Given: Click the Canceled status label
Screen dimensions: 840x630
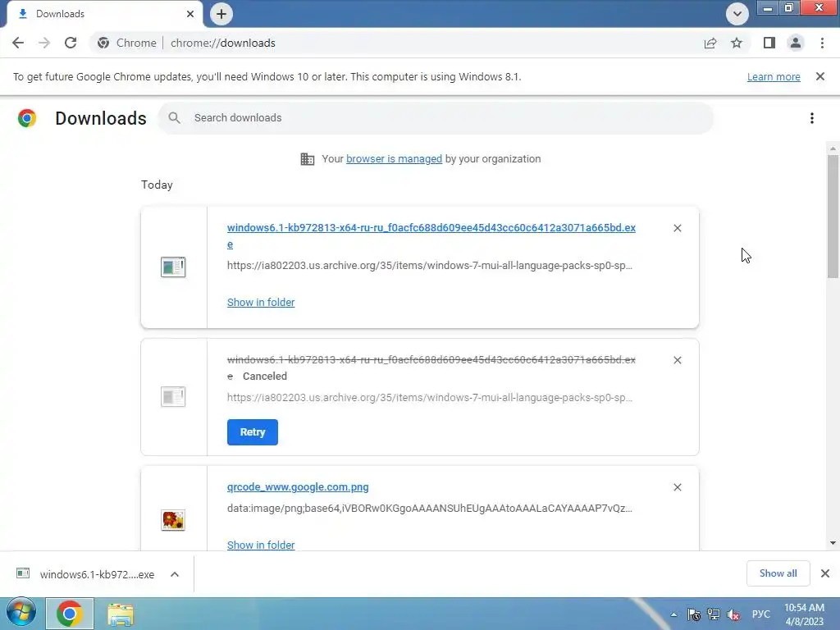Looking at the screenshot, I should point(265,376).
